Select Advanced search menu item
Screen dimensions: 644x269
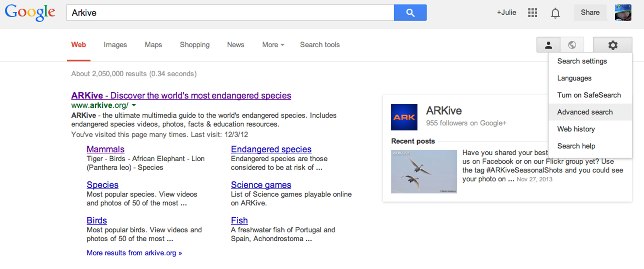click(x=585, y=112)
